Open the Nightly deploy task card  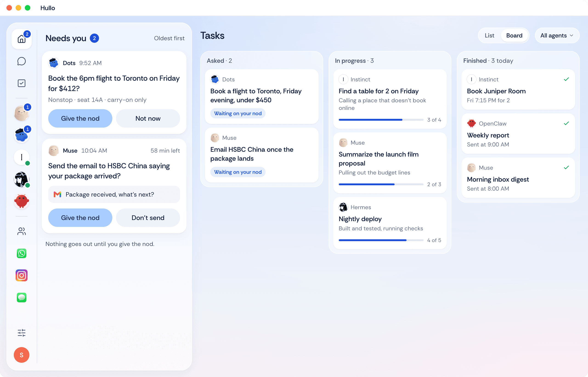390,223
